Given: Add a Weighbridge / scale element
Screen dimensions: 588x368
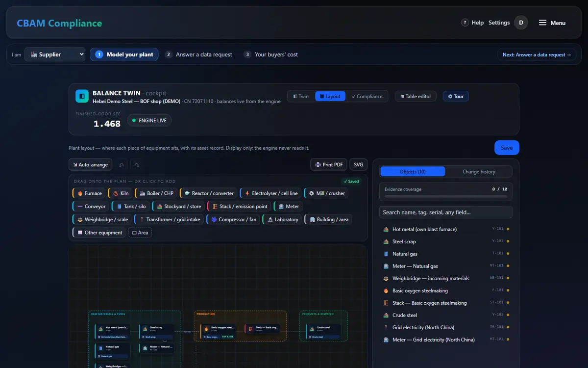Looking at the screenshot, I should 102,220.
